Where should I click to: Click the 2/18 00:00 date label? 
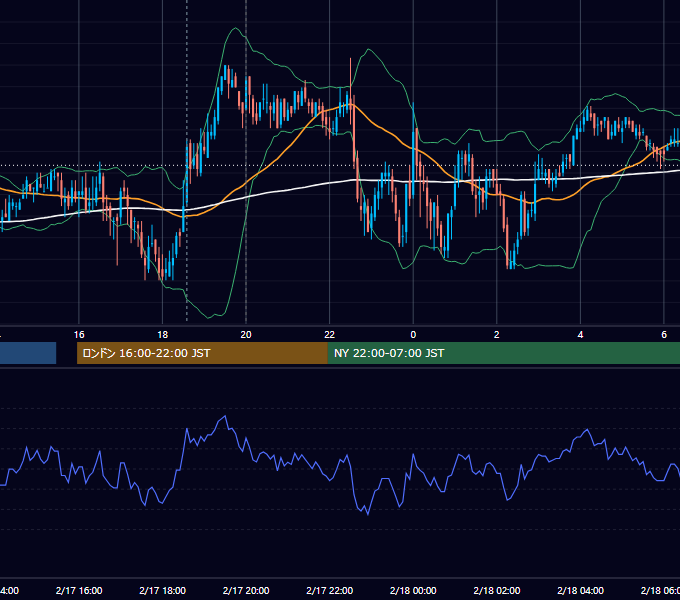[x=413, y=591]
